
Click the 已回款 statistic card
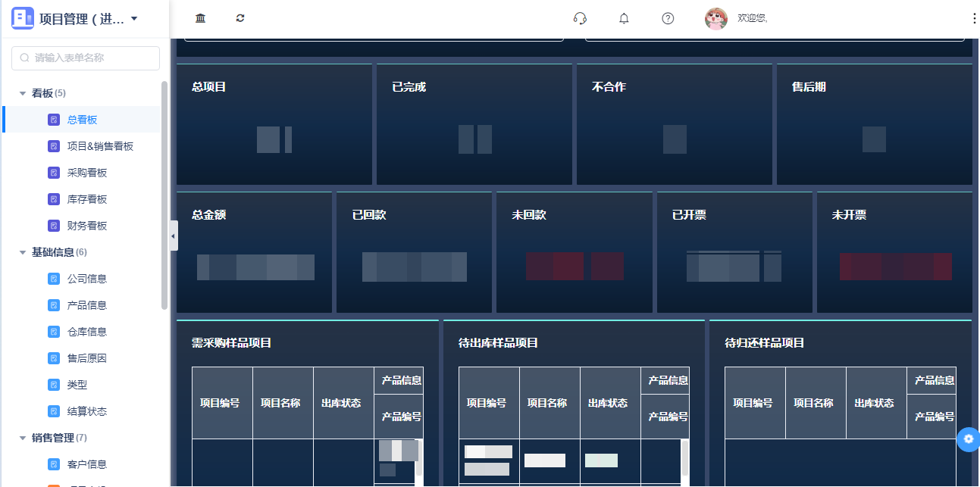point(415,252)
